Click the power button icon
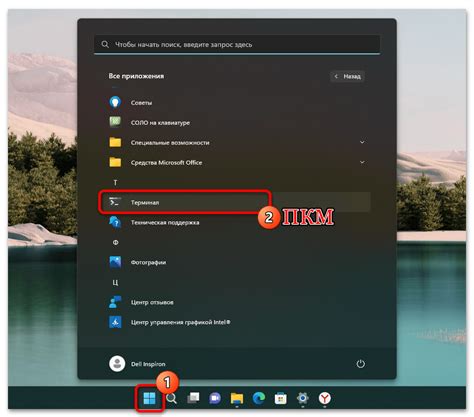 (x=360, y=364)
